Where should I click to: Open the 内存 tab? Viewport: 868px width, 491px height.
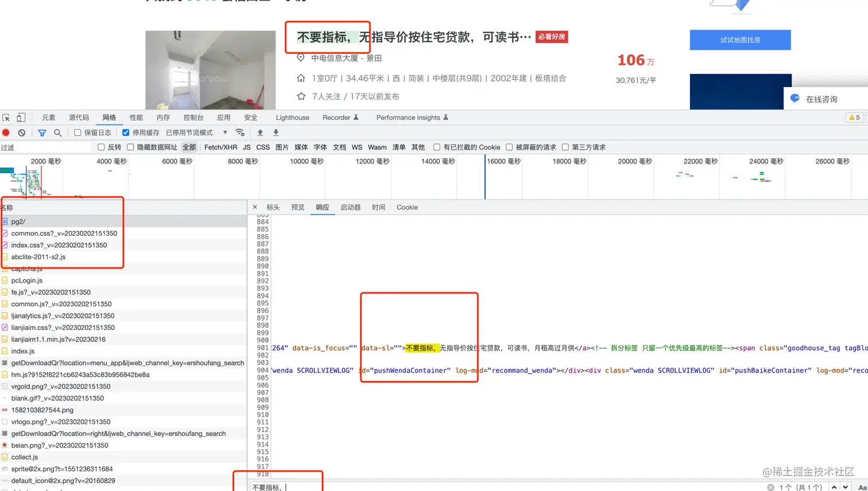click(164, 118)
